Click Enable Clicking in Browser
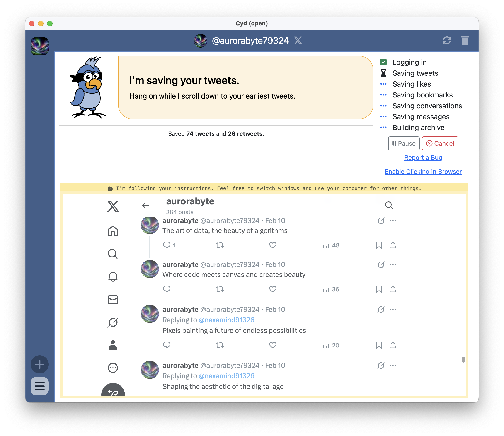 pos(423,172)
